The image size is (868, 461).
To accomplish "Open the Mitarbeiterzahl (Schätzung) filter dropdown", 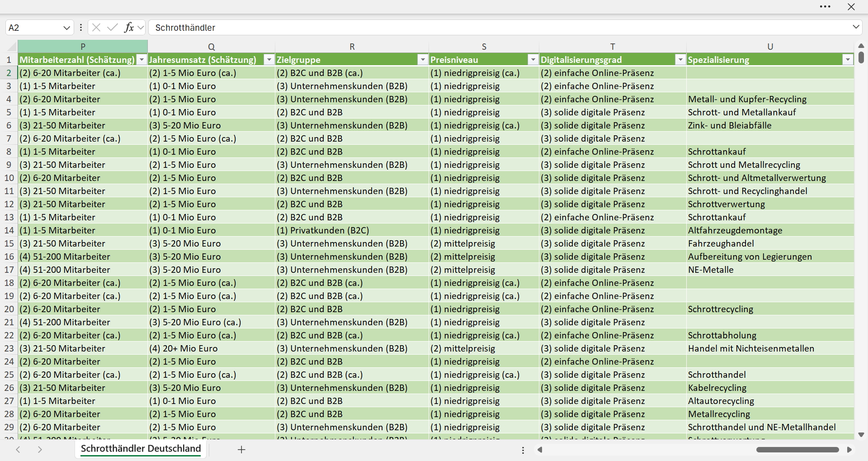I will tap(142, 60).
